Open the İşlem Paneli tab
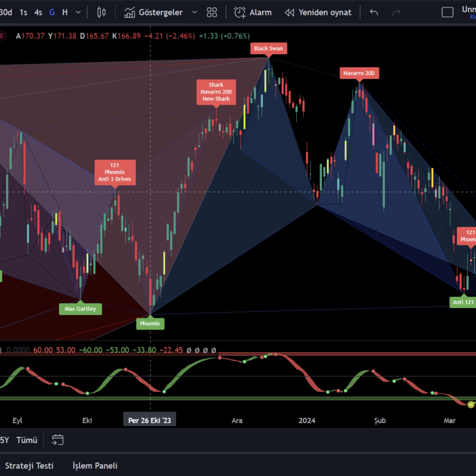 coord(95,465)
